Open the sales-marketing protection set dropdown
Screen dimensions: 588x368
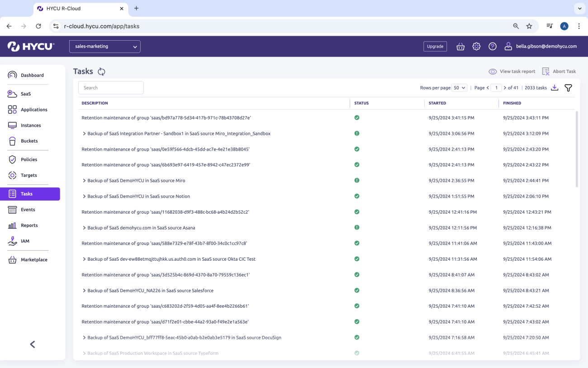click(x=105, y=46)
